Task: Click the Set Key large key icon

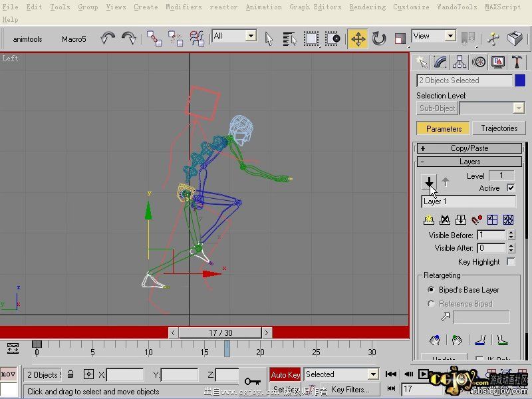Action: click(x=253, y=381)
